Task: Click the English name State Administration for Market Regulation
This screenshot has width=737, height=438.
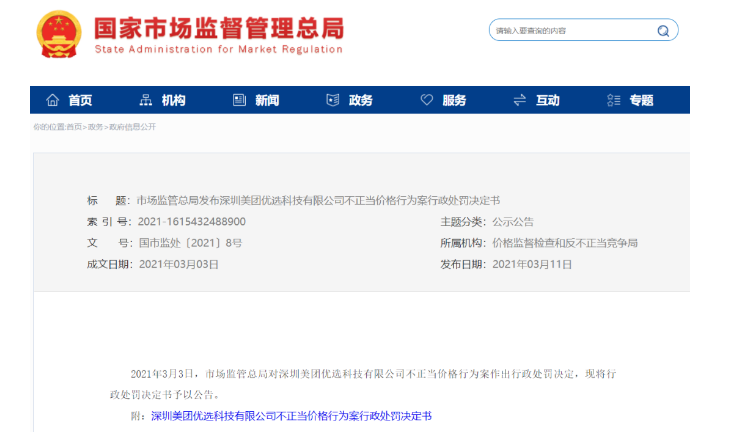Action: pos(219,49)
